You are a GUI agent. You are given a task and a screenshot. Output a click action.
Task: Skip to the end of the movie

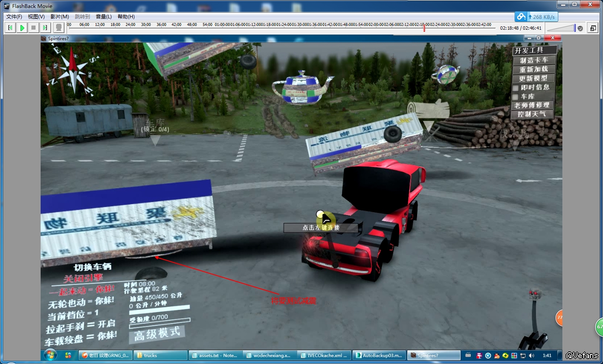[45, 28]
